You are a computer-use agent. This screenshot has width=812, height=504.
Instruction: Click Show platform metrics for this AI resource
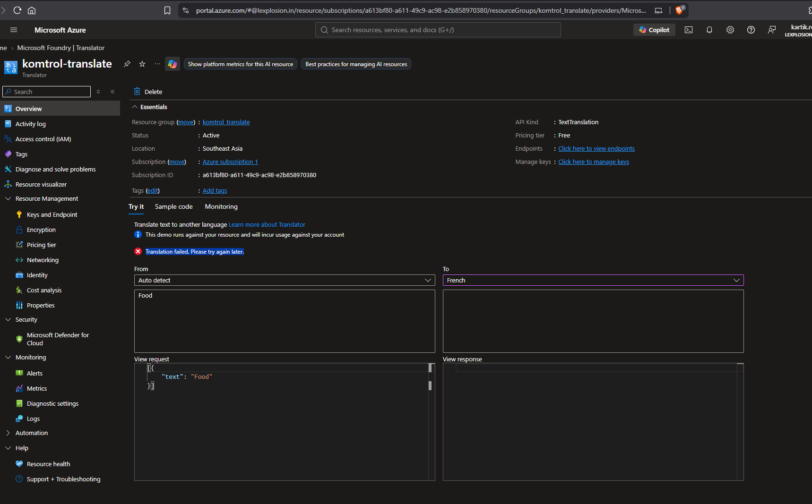click(241, 64)
